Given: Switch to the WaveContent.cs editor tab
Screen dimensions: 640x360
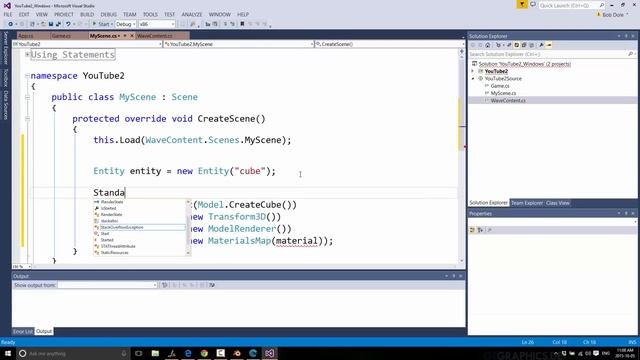Looking at the screenshot, I should pos(155,36).
